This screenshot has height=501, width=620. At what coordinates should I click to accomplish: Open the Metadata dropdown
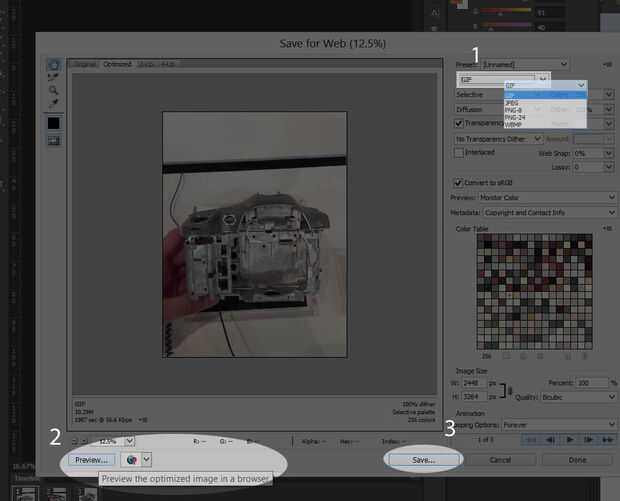click(549, 212)
